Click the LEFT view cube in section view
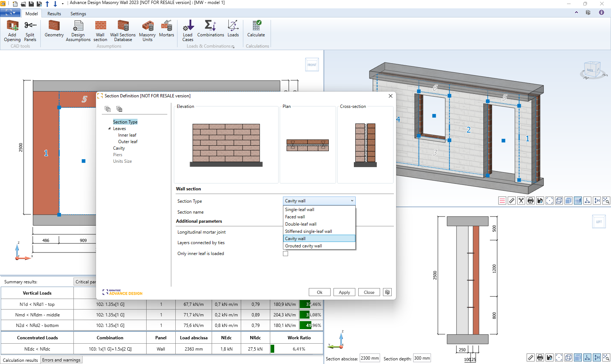 click(599, 222)
